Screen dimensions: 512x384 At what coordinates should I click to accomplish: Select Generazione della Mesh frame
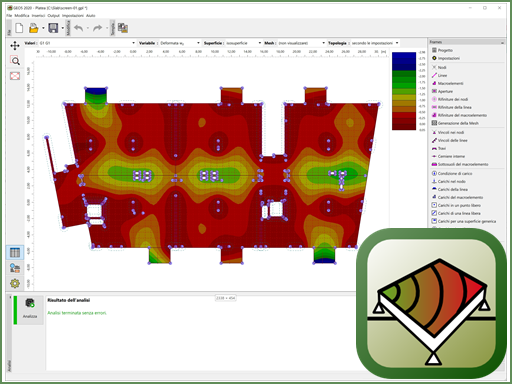tap(458, 123)
